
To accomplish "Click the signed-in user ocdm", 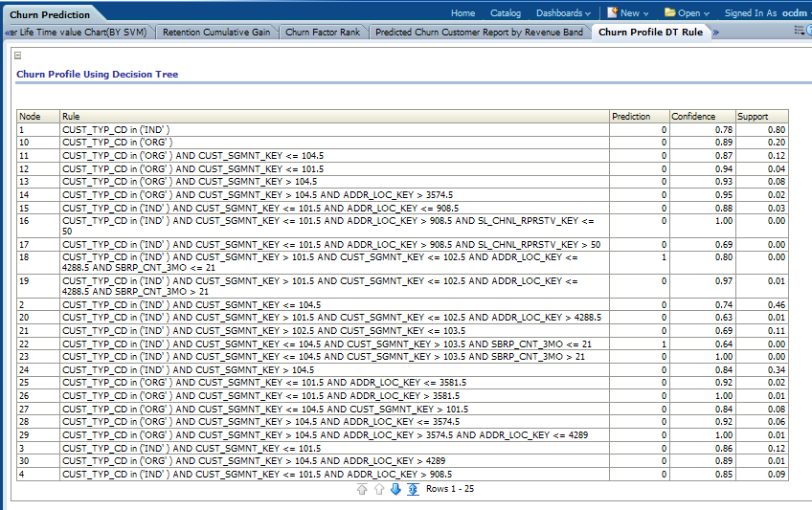I will click(x=795, y=13).
